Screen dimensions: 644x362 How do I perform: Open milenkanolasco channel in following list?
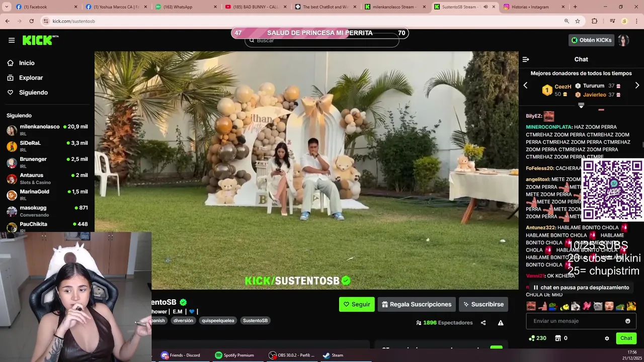click(47, 130)
